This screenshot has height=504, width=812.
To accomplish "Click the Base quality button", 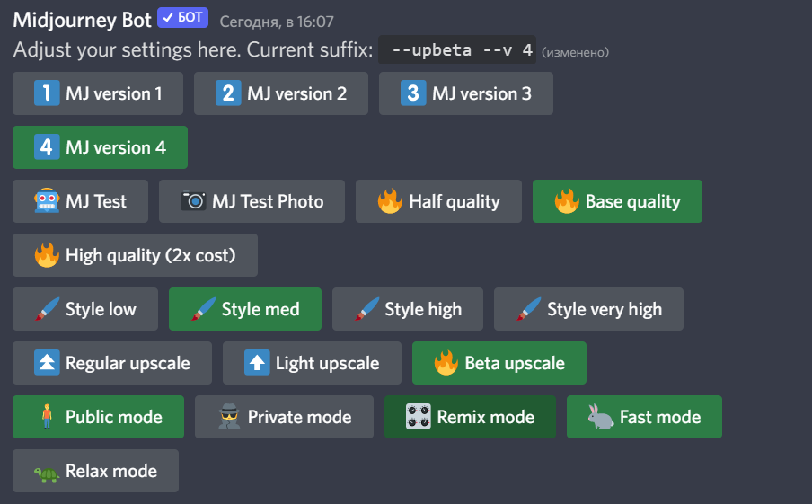I will (x=617, y=201).
